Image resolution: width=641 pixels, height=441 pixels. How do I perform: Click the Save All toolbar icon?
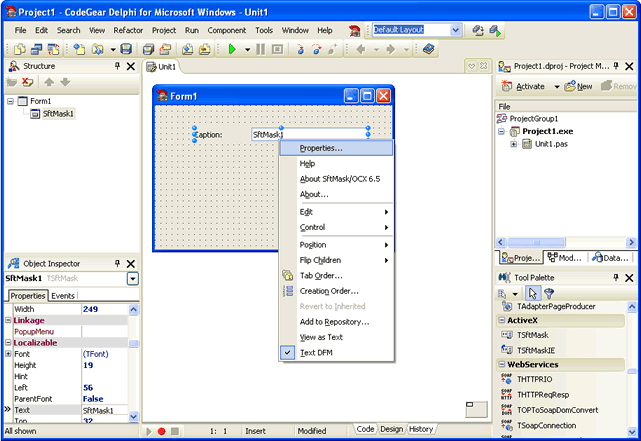click(x=148, y=49)
